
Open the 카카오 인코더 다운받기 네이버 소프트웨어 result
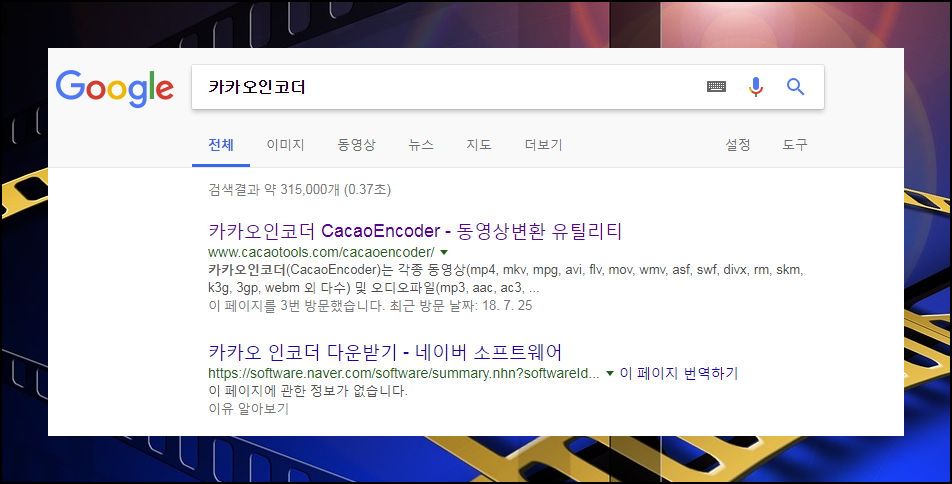point(385,352)
